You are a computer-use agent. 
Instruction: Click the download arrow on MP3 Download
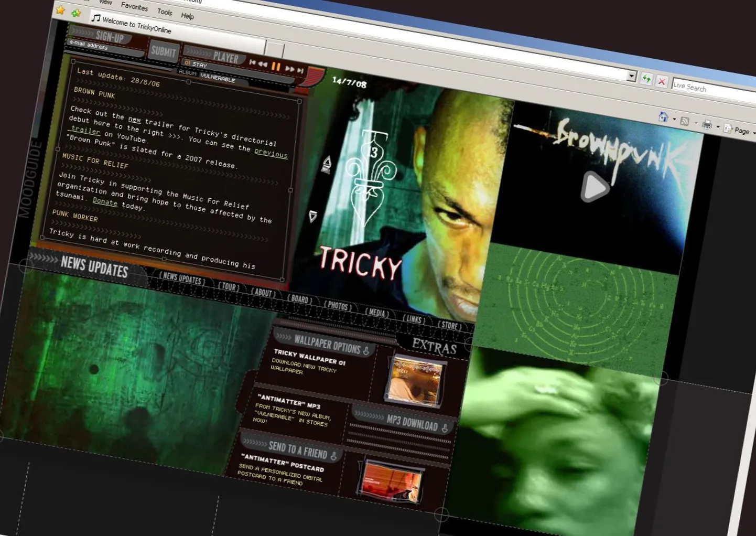pyautogui.click(x=445, y=428)
